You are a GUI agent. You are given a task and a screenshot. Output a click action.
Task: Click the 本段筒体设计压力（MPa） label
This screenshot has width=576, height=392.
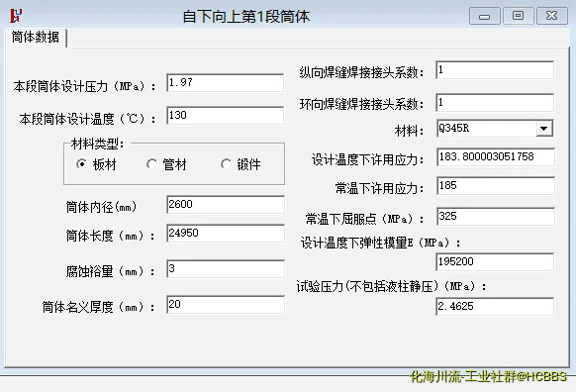coord(85,87)
